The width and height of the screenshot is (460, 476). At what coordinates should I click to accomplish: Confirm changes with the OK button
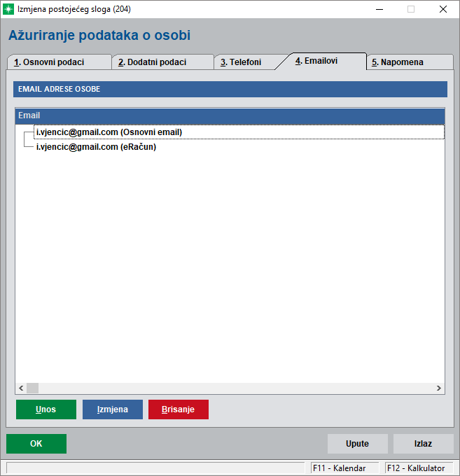(x=36, y=444)
